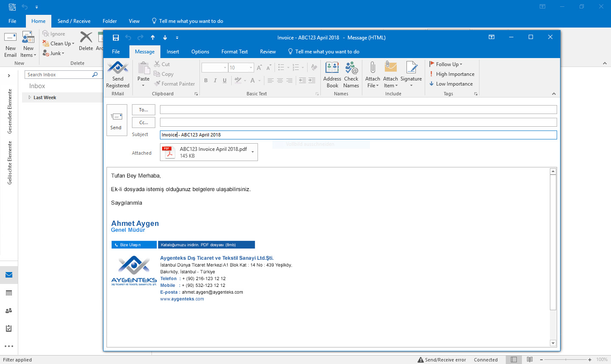Viewport: 611px width, 364px height.
Task: Click the Delete X icon in main ribbon
Action: (86, 38)
